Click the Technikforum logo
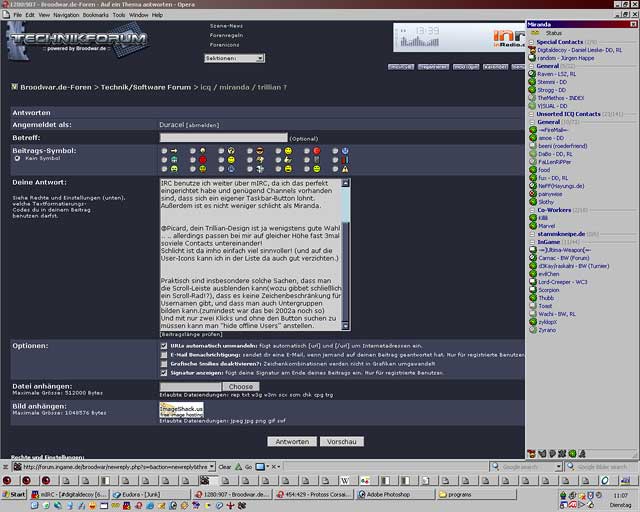The height and width of the screenshot is (512, 640). pos(78,41)
